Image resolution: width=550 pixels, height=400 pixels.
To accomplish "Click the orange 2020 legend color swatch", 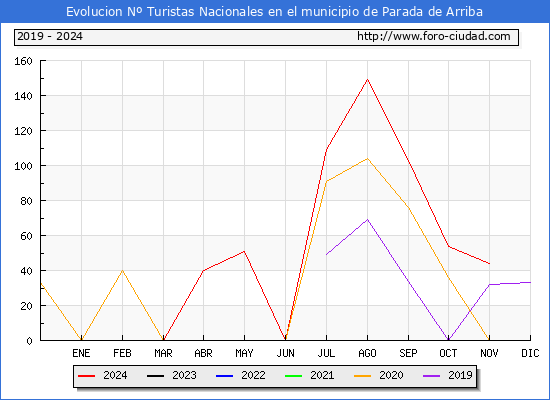I will coord(362,376).
